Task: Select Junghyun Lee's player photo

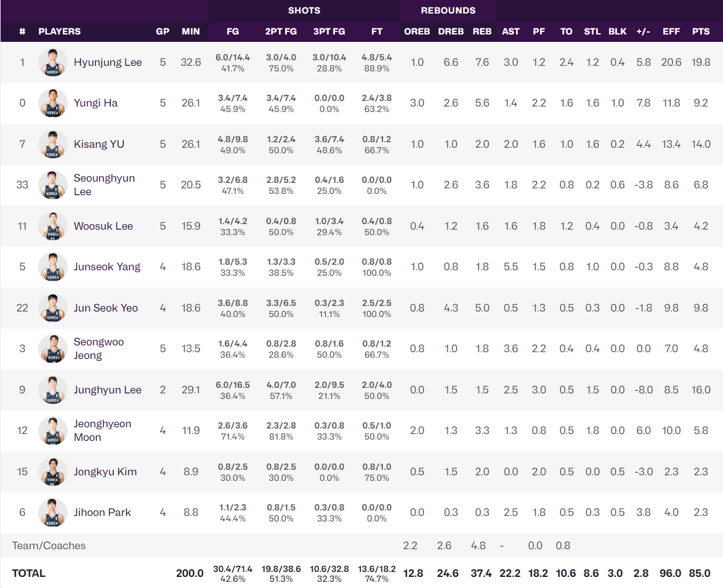Action: pos(53,390)
